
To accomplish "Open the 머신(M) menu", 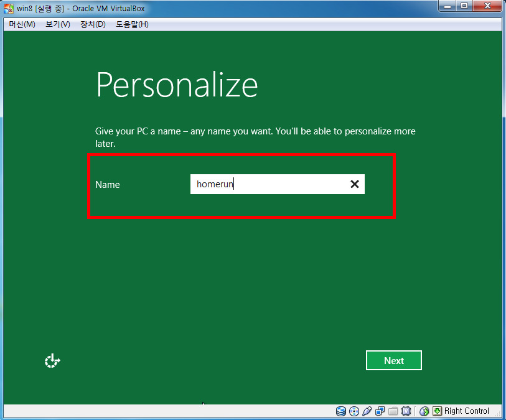I will pos(22,24).
